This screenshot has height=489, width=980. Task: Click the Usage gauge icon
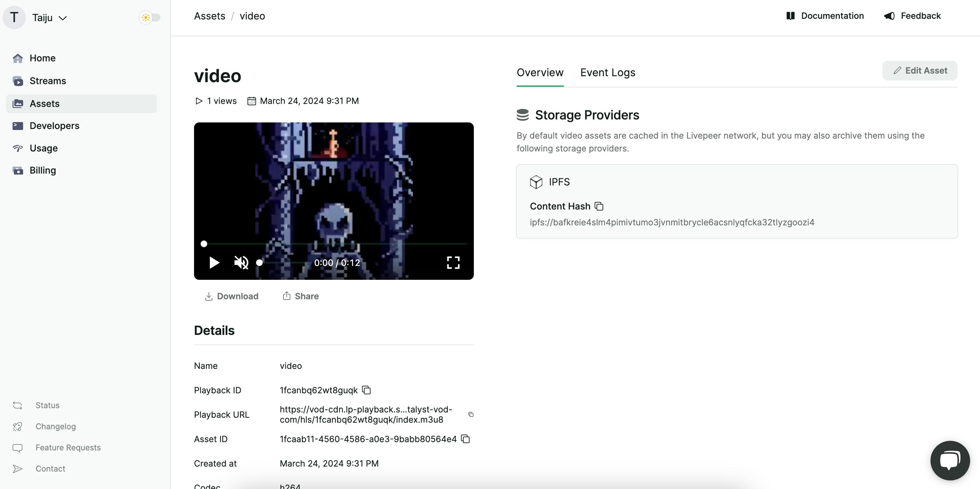pos(18,148)
